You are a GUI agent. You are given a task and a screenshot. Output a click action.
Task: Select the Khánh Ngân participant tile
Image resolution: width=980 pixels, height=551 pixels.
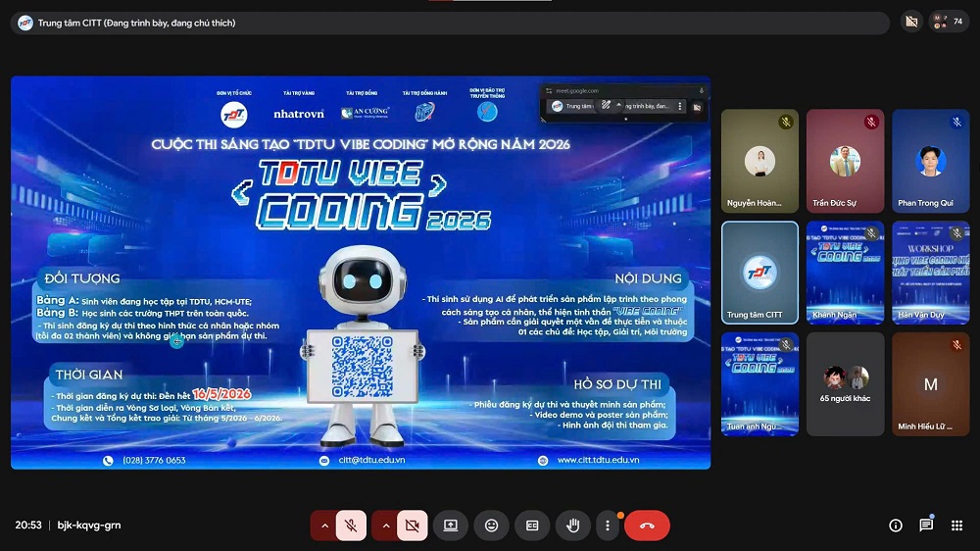tap(845, 273)
